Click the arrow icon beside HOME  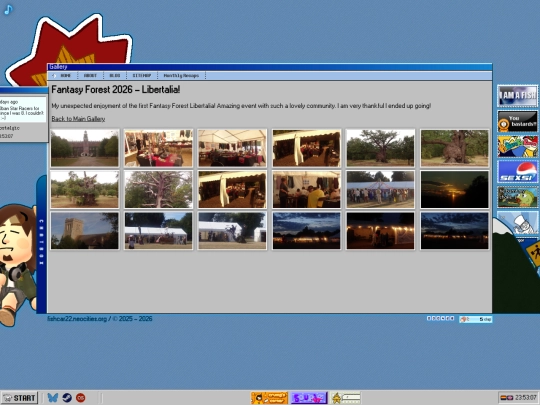click(54, 75)
